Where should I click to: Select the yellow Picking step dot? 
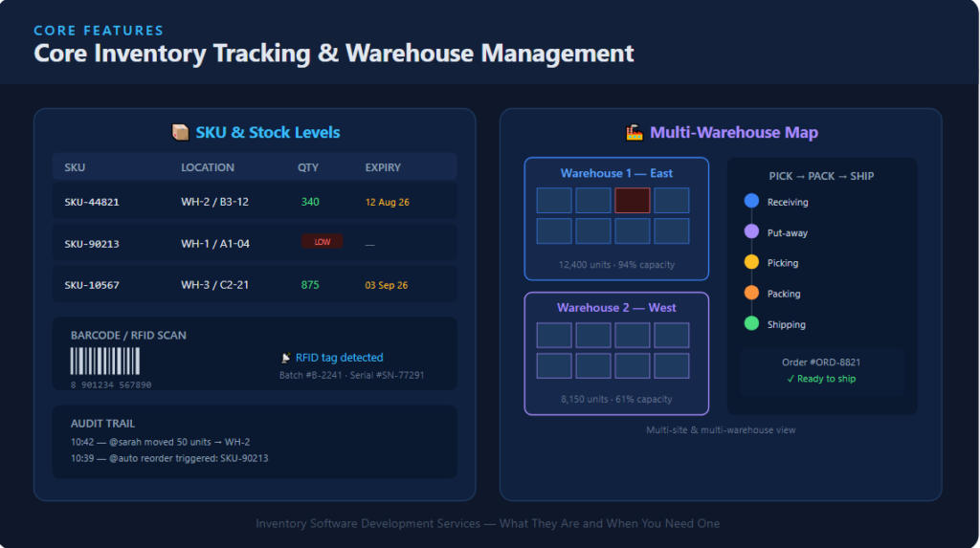(751, 262)
